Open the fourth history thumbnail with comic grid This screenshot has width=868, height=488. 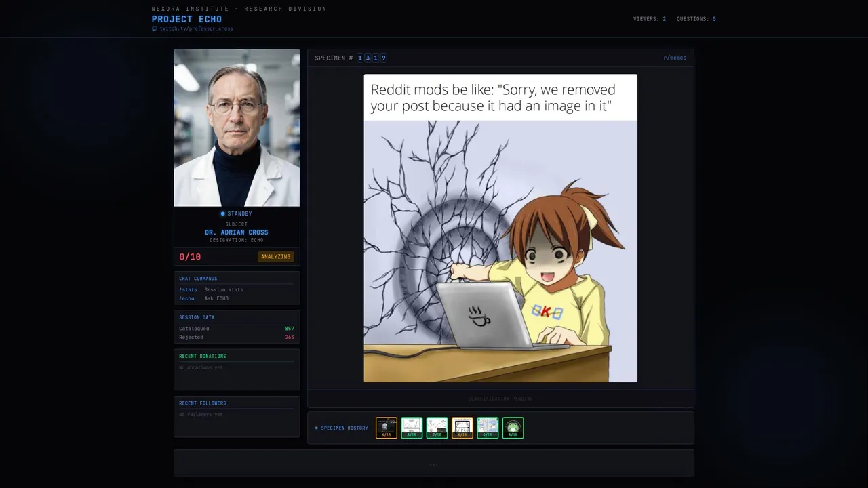462,428
